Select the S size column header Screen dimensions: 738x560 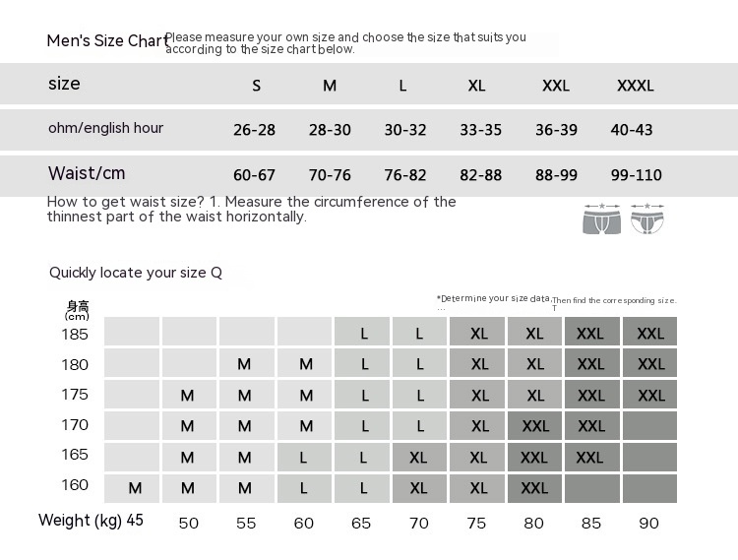(257, 86)
